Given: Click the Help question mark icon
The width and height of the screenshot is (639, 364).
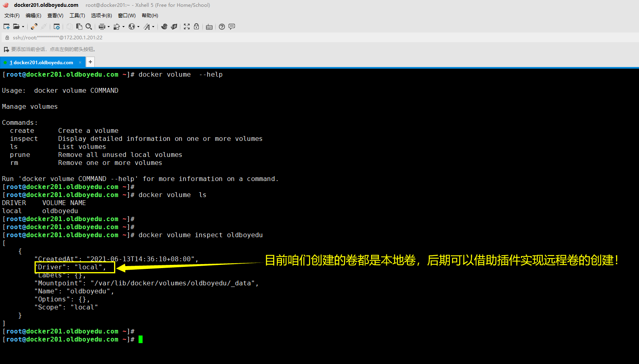Looking at the screenshot, I should click(222, 26).
